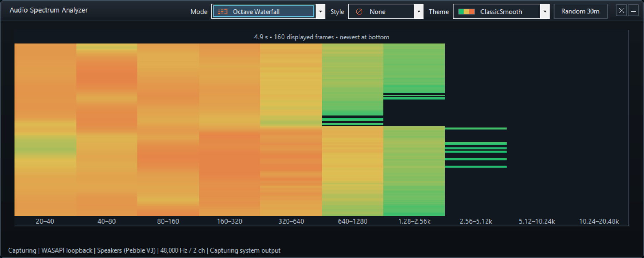Click the 40–80 octave band label

coord(107,221)
